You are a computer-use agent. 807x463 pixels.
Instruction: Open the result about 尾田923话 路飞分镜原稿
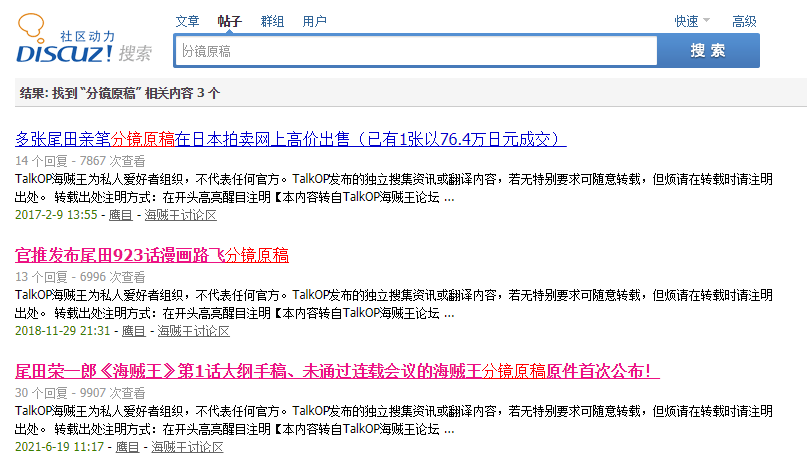(152, 255)
